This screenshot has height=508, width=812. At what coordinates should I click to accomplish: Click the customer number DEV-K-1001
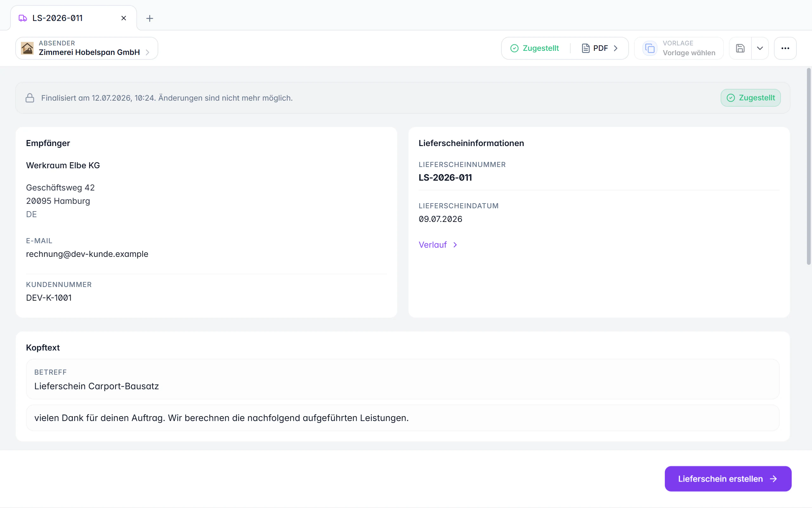pos(49,298)
